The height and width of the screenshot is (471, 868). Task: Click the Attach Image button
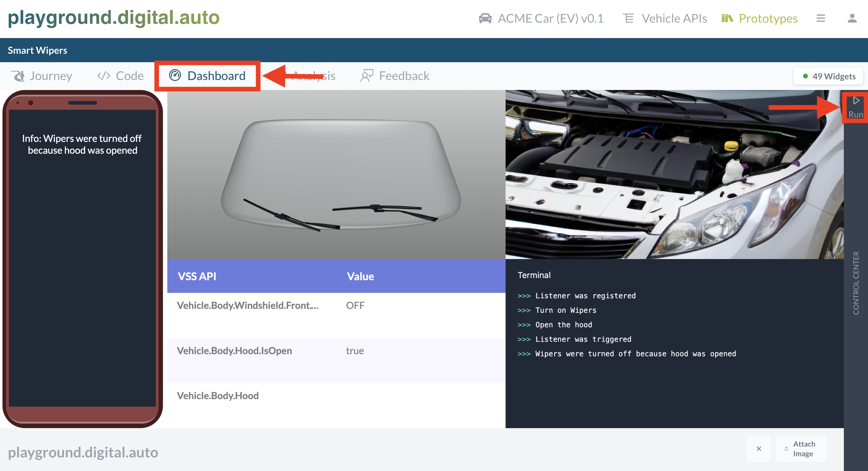[x=801, y=448]
